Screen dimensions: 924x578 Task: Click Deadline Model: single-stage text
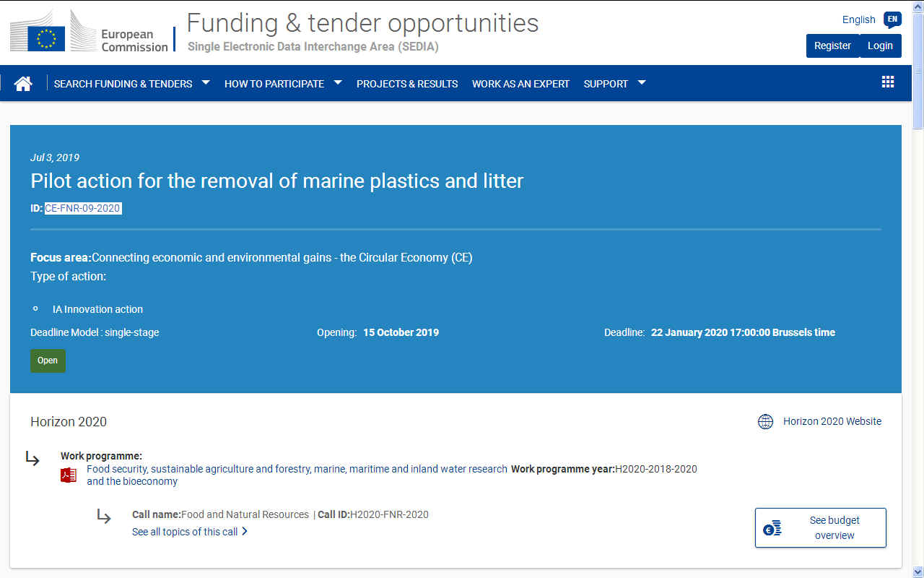pos(95,332)
